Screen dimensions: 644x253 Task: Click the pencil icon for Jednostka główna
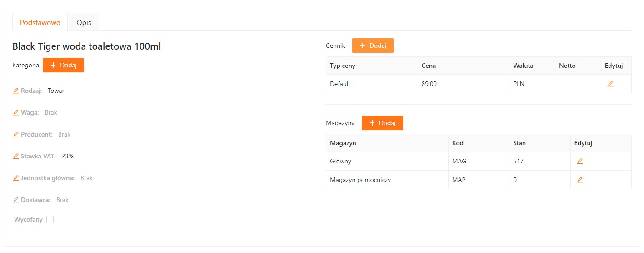click(x=16, y=178)
